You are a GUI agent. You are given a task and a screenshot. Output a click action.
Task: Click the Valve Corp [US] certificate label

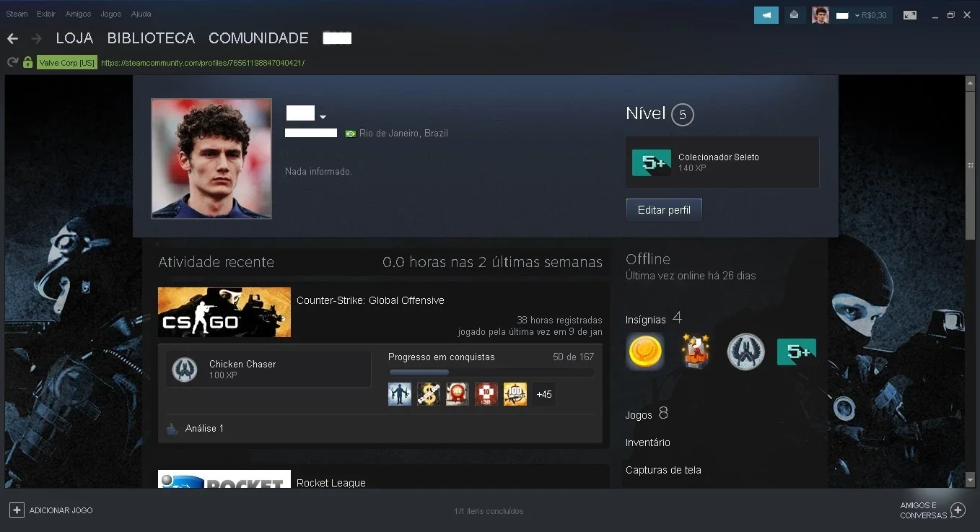[67, 63]
